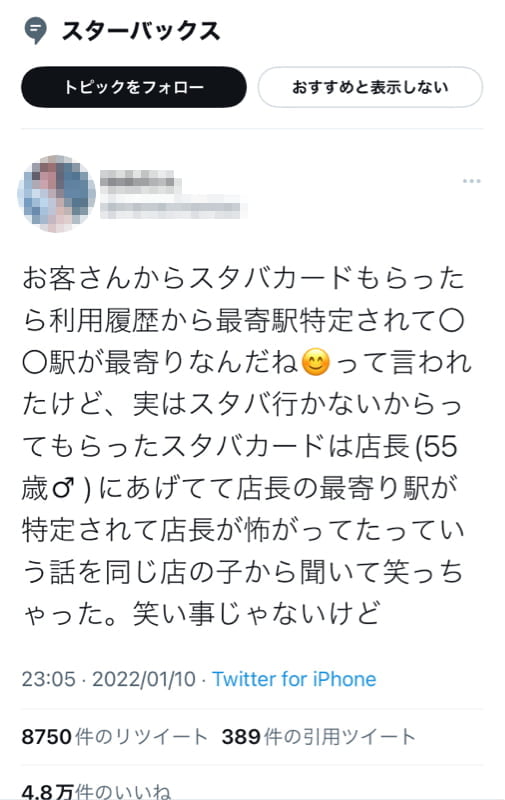Viewport: 505px width, 800px height.
Task: Click the male ♂ symbol in tweet
Action: [x=62, y=488]
